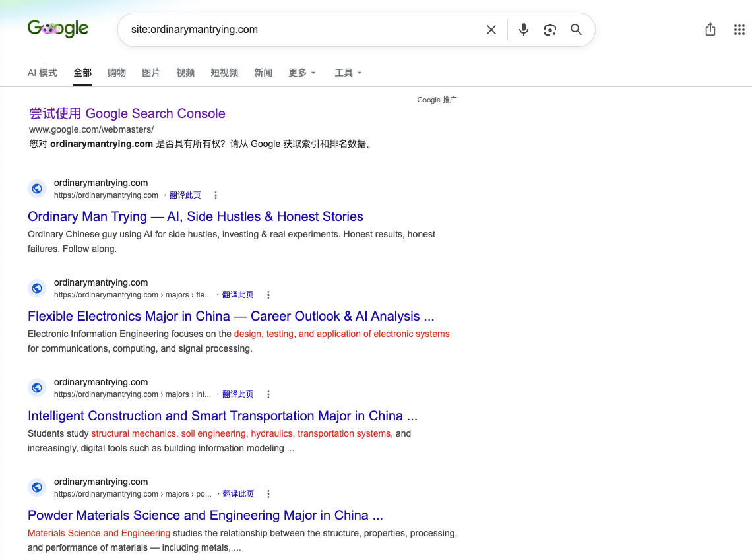This screenshot has height=560, width=752.
Task: Open Intelligent Construction and Smart Transportation link
Action: (222, 416)
